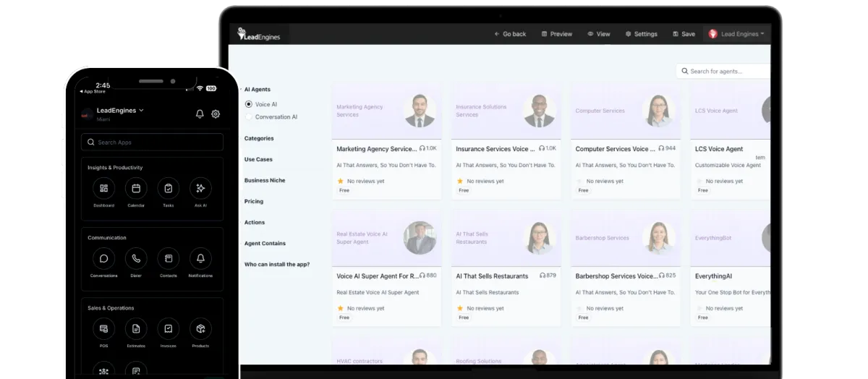Click the Lead Engines account avatar
Screen dimensions: 868x379
712,34
